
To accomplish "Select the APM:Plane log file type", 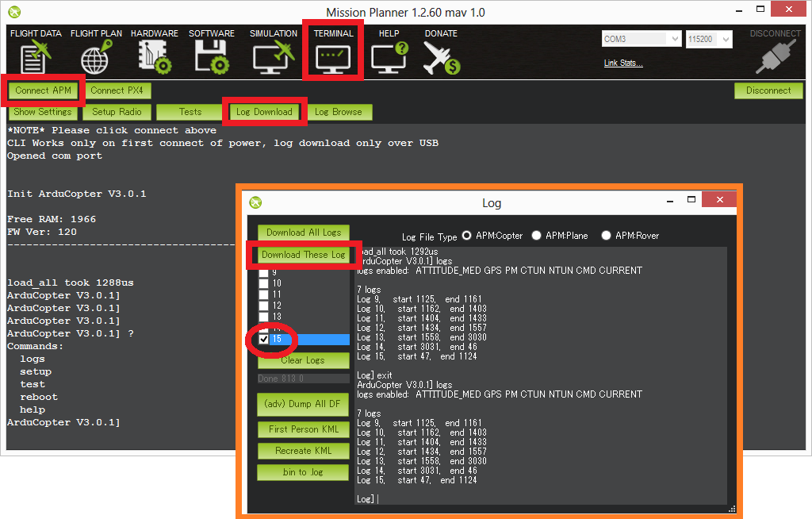I will (537, 236).
